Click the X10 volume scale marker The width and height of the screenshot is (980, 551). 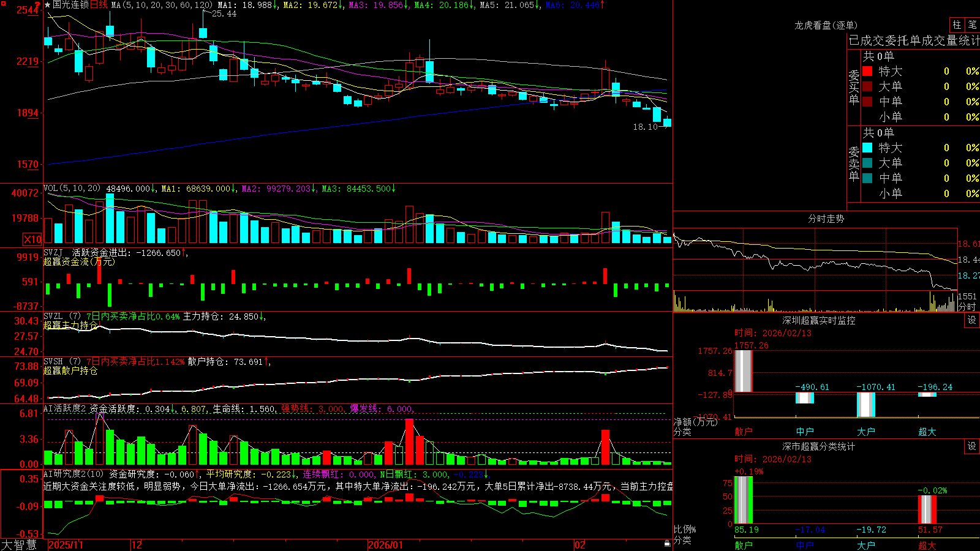point(32,239)
